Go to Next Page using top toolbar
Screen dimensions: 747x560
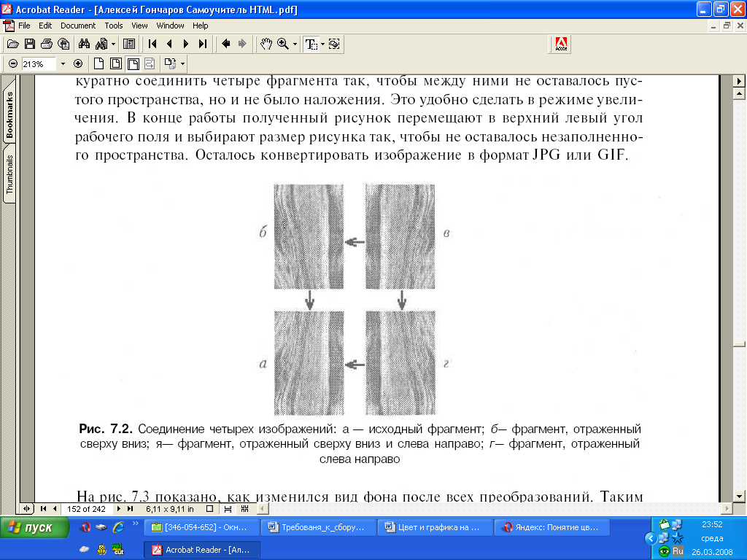(186, 44)
